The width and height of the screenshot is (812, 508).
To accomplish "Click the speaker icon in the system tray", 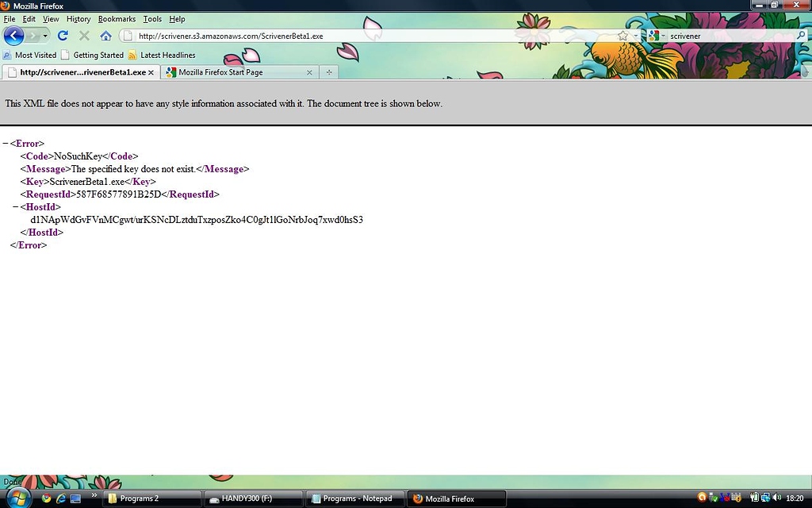I will point(777,498).
